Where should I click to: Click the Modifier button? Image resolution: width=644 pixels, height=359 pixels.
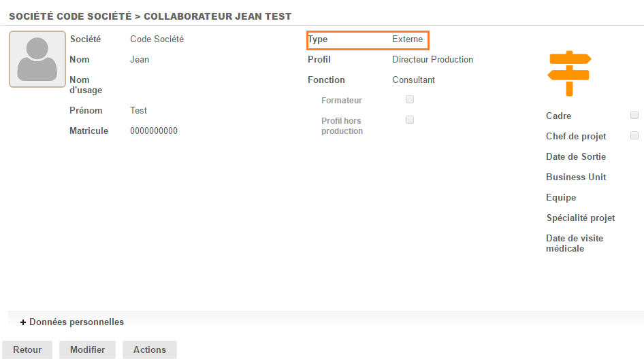[87, 349]
